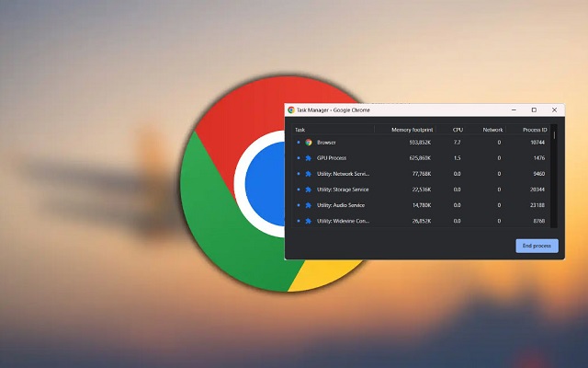The width and height of the screenshot is (588, 368).
Task: Click CPU value 0.0 of Storage Service row
Action: [458, 190]
